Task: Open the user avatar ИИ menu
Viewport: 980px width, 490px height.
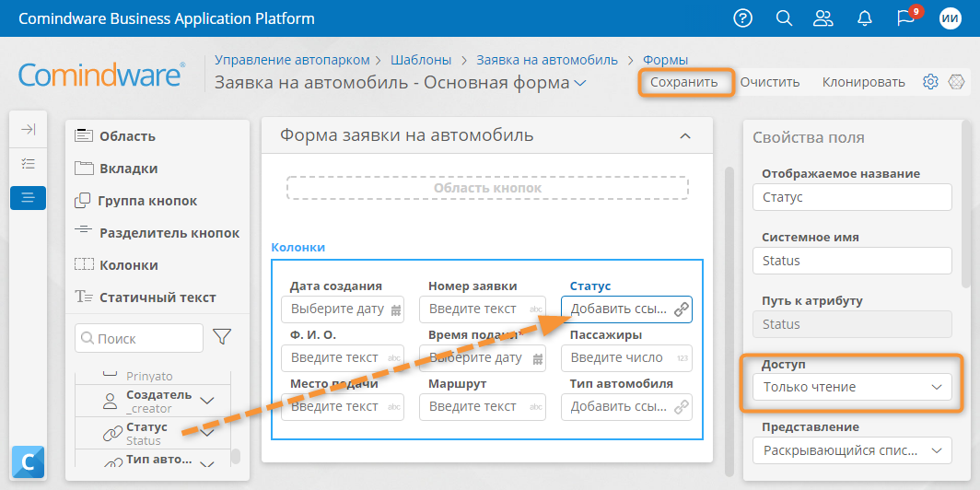Action: [x=950, y=18]
